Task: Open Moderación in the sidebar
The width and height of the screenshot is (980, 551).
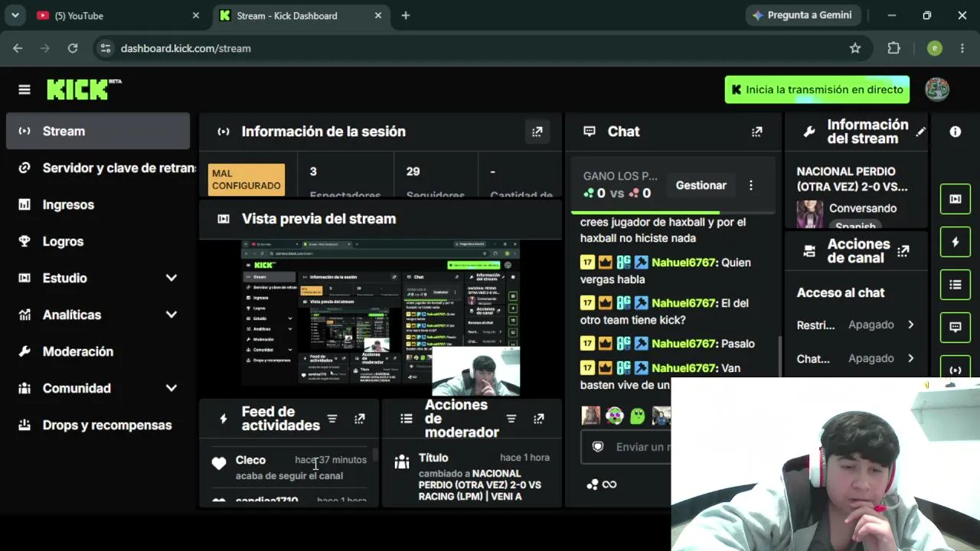Action: pos(98,351)
